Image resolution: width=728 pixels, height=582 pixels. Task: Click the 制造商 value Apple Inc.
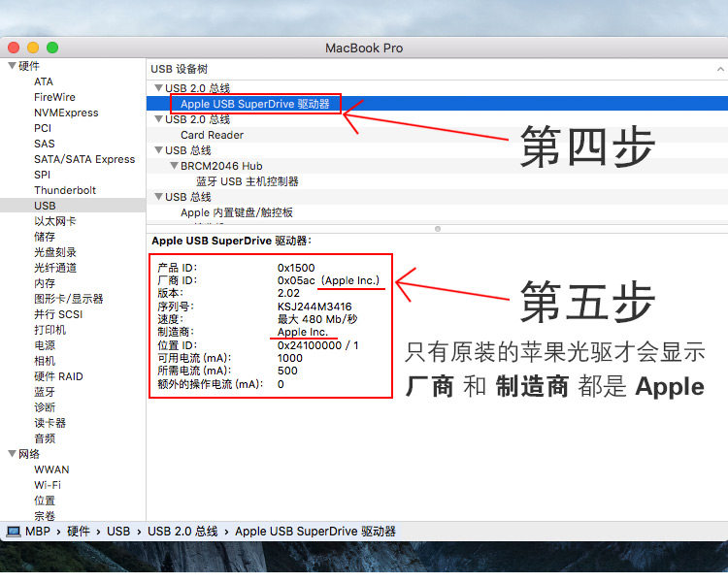[303, 332]
